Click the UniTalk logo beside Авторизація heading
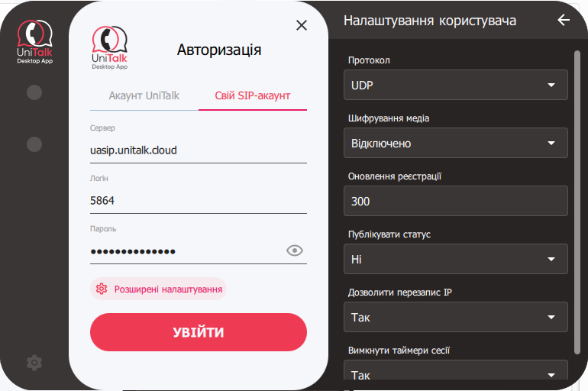This screenshot has height=391, width=588. [109, 48]
